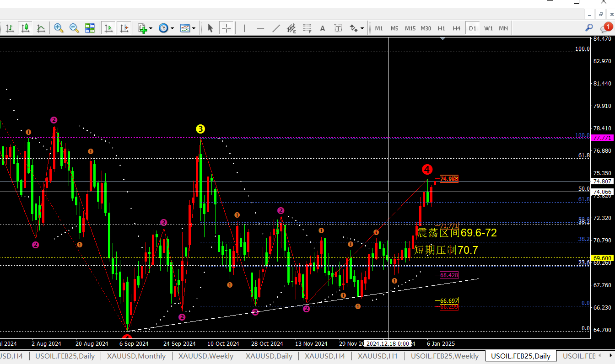Switch timeframe to H4
Viewport: 615px width, 364px height.
(457, 28)
